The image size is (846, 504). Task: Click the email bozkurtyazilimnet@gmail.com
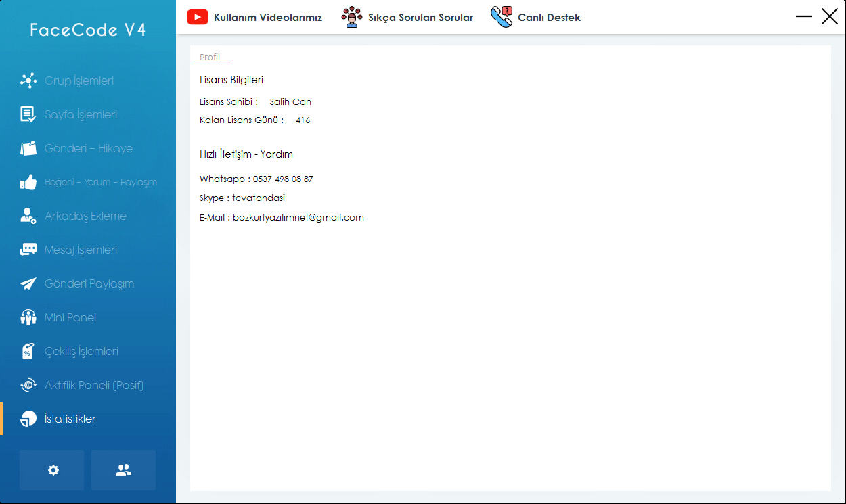pyautogui.click(x=298, y=218)
